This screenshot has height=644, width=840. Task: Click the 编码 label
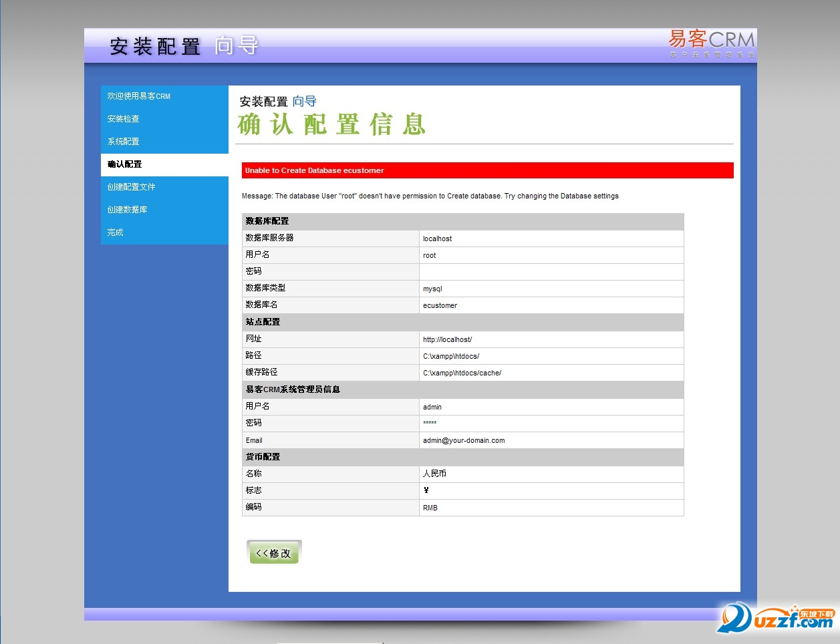(253, 507)
